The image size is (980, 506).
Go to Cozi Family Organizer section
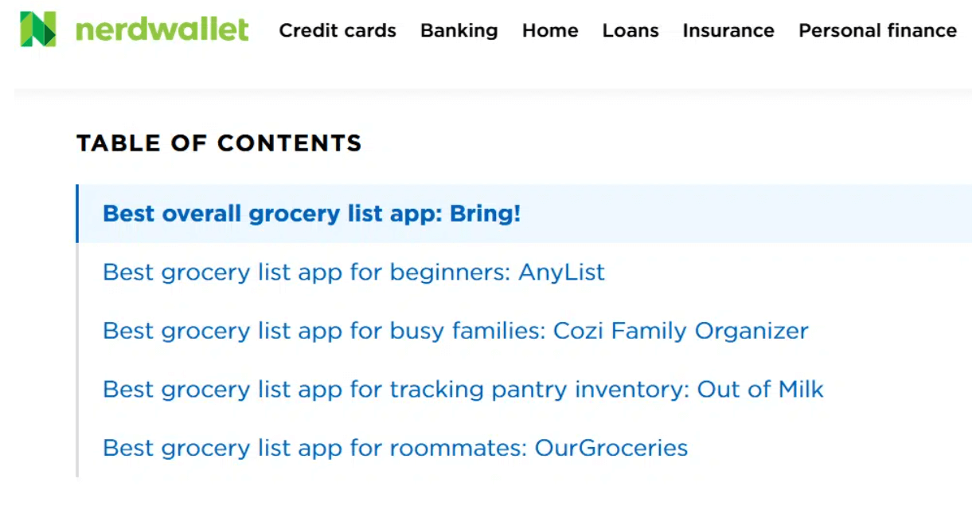(x=455, y=331)
